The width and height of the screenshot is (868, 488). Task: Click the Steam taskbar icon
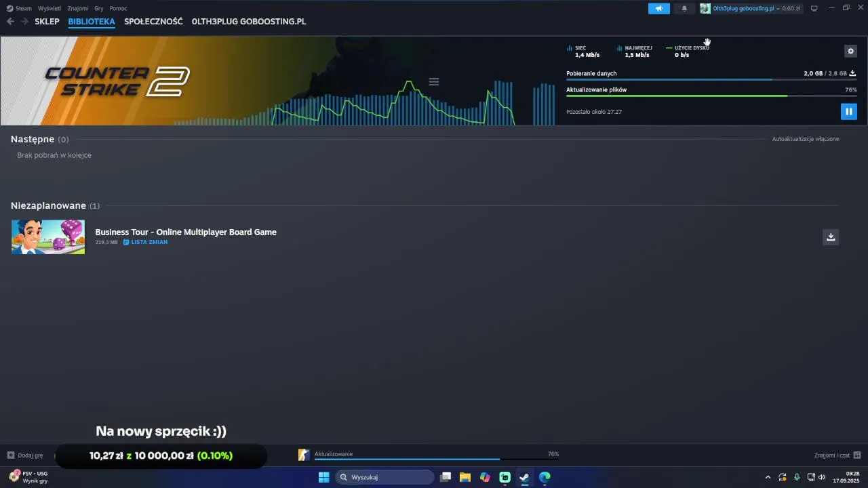(x=525, y=477)
